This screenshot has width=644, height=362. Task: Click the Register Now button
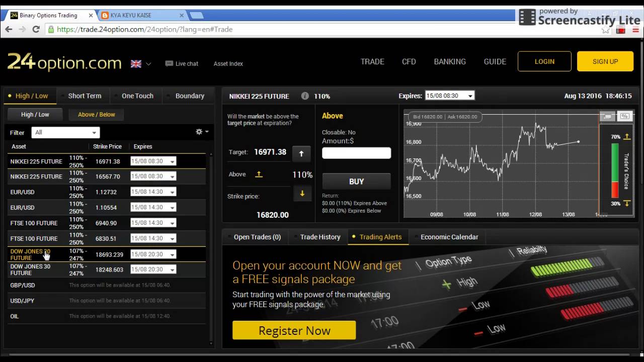pyautogui.click(x=294, y=330)
